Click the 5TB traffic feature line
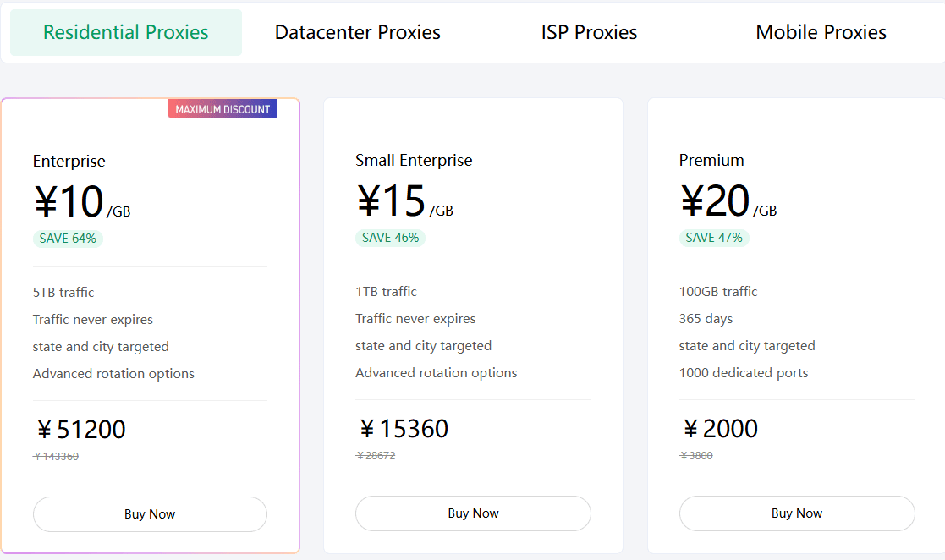 tap(63, 293)
